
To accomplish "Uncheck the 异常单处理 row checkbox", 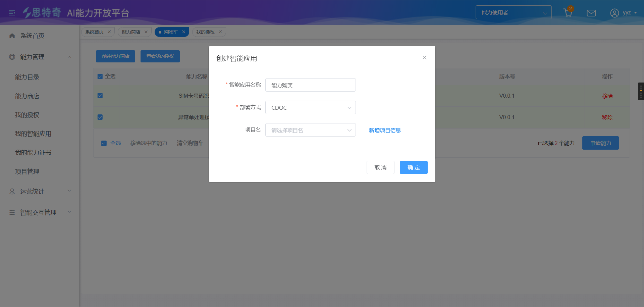I will [x=100, y=117].
